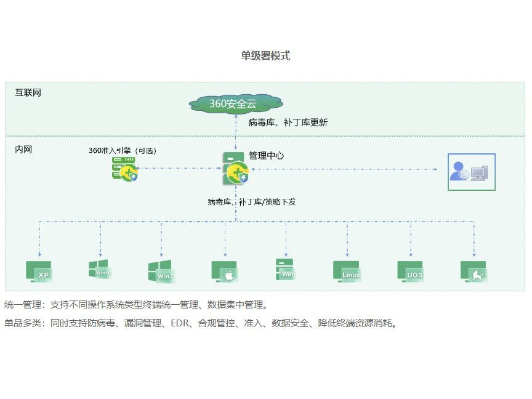Click the Kylin OS terminal icon
The width and height of the screenshot is (532, 399).
point(474,272)
